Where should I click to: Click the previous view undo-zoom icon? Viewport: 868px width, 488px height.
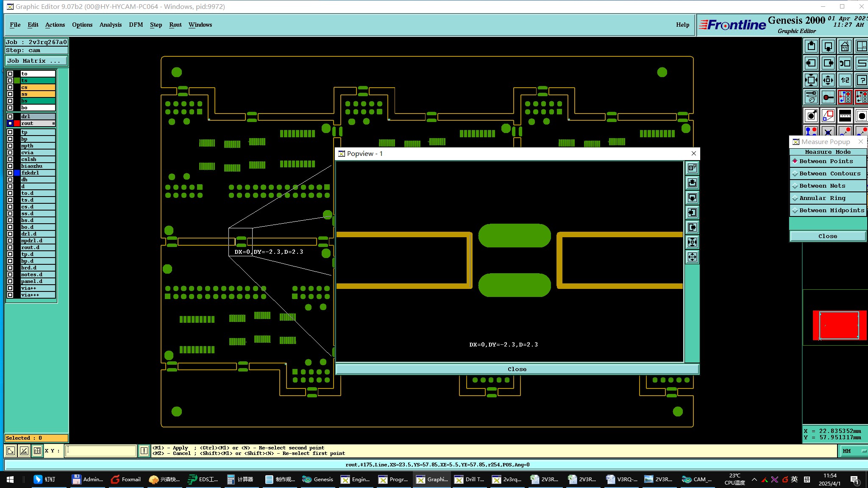[845, 63]
